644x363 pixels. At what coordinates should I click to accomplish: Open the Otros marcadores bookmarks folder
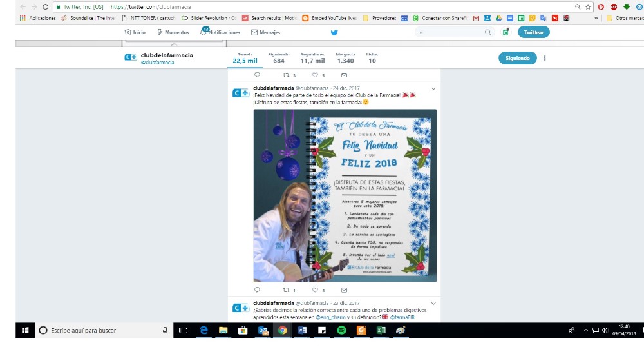(x=625, y=18)
